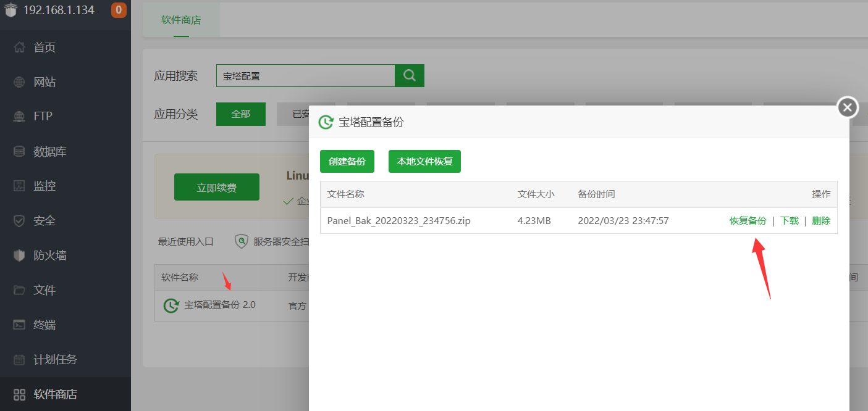The width and height of the screenshot is (868, 411).
Task: Click the 安全 shield icon
Action: [x=20, y=220]
